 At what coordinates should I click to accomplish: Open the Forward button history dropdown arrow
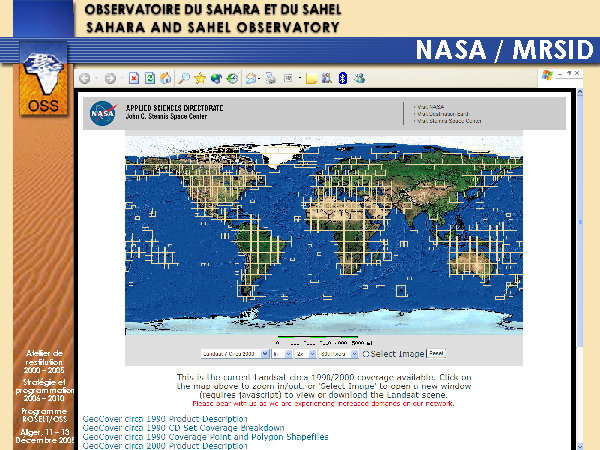click(x=122, y=78)
